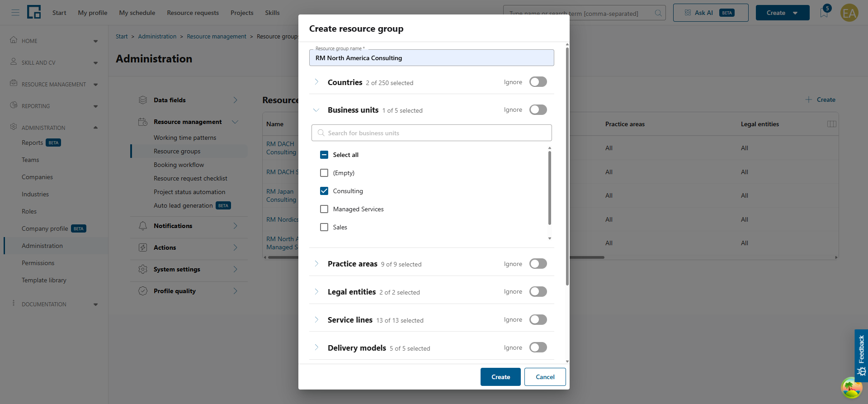Screen dimensions: 868x404
Task: Collapse the Business units section
Action: (x=316, y=110)
